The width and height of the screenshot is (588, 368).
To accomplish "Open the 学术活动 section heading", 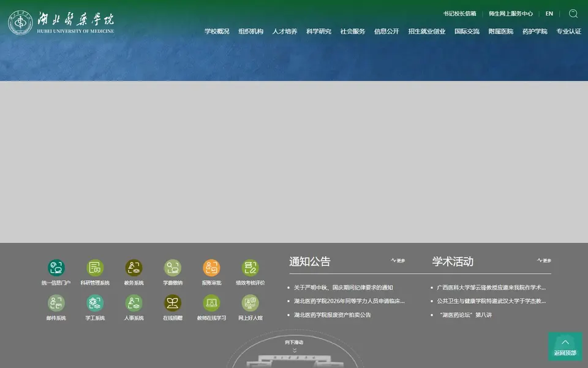I will click(x=453, y=261).
